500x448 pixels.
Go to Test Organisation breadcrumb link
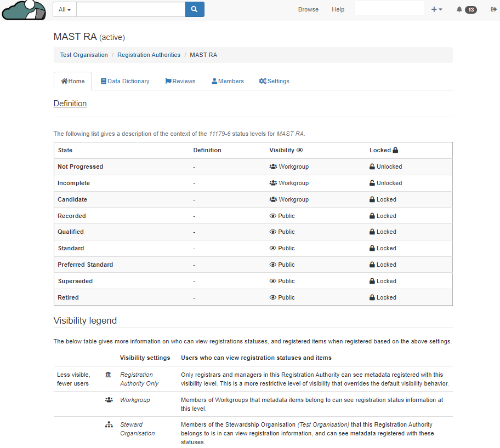click(84, 55)
